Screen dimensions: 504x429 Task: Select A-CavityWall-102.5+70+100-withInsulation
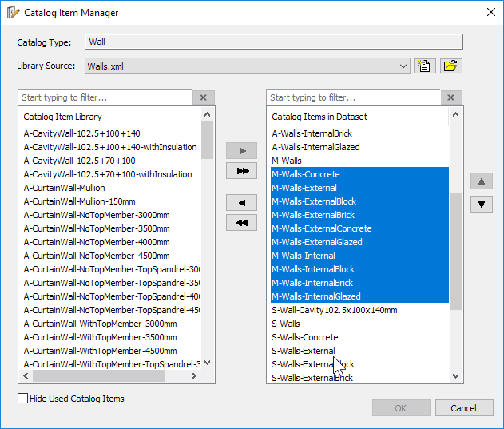108,174
